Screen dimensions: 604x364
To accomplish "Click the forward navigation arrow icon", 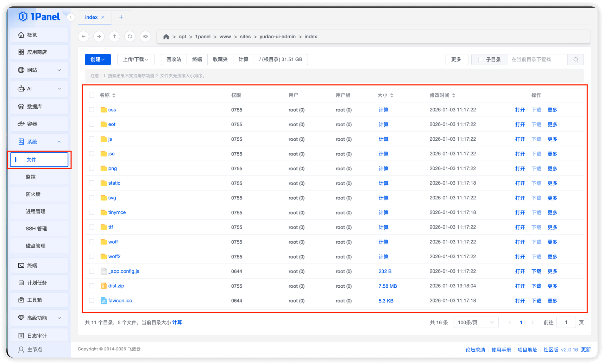I will (99, 37).
